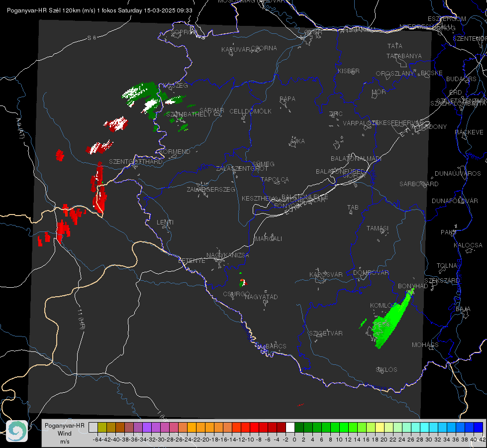Click the KOMLO town label
The width and height of the screenshot is (487, 448).
(382, 306)
